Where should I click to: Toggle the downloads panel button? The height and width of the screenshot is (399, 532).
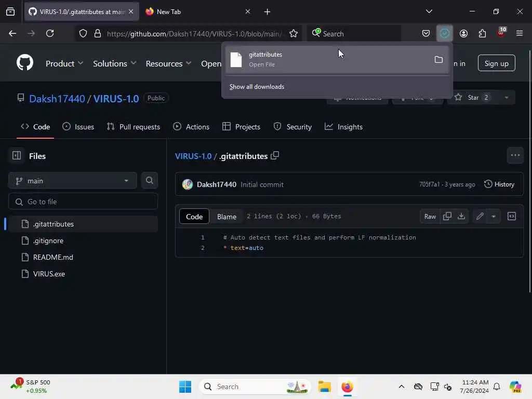coord(445,33)
